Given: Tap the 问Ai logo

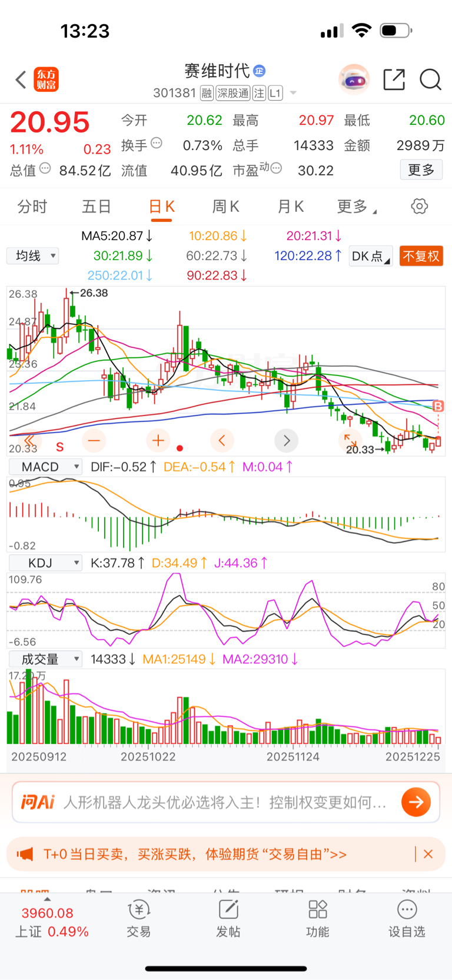Looking at the screenshot, I should pos(38,802).
